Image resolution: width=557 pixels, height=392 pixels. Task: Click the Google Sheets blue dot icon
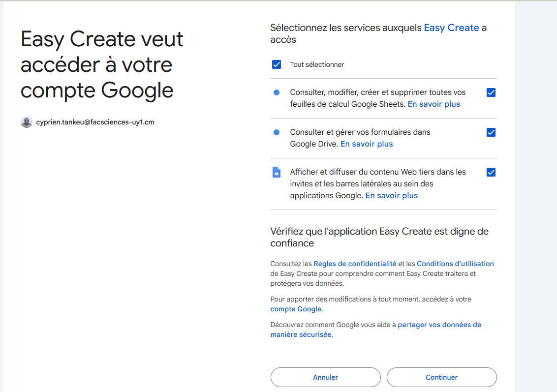click(x=277, y=92)
